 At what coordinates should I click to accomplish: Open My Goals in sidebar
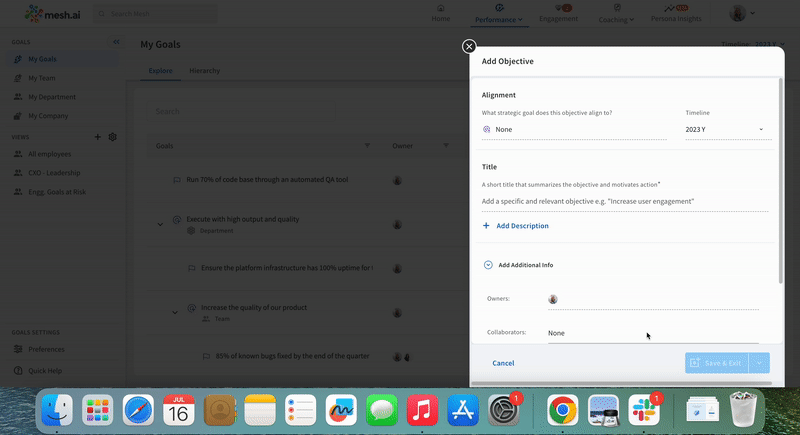[62, 59]
